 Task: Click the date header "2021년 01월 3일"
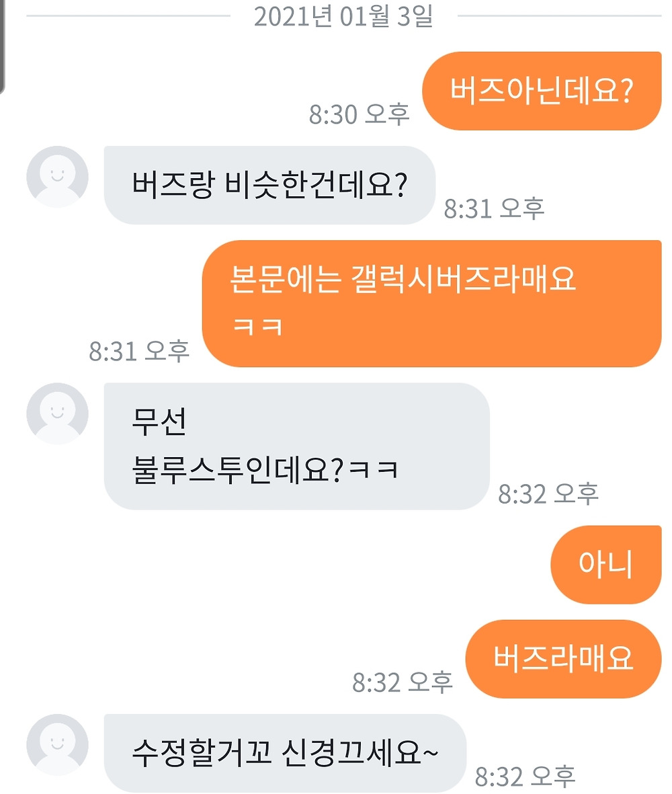pos(343,17)
